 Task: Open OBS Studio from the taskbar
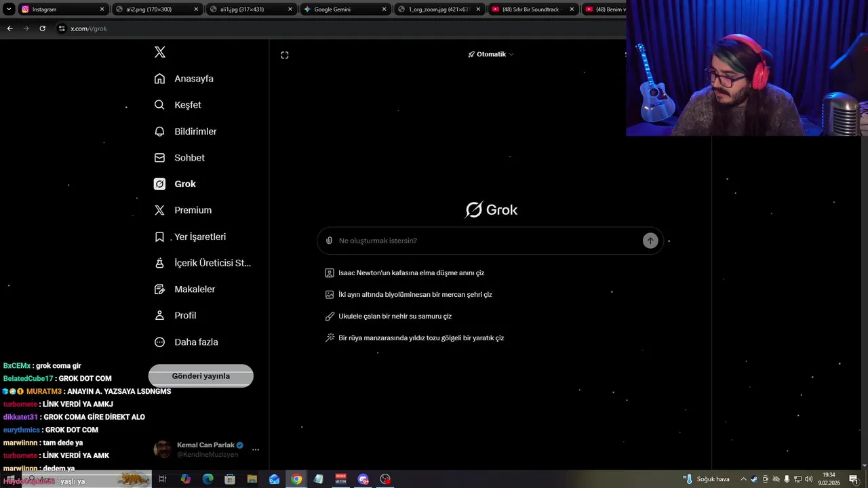[385, 479]
